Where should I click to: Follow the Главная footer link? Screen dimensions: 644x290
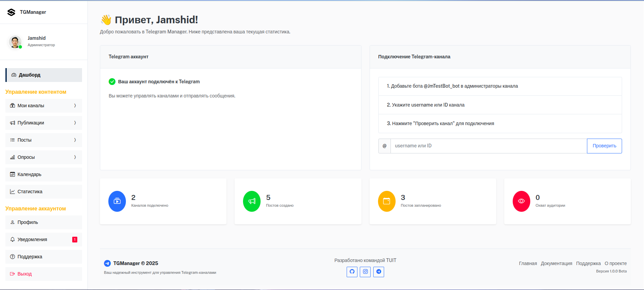pos(528,263)
